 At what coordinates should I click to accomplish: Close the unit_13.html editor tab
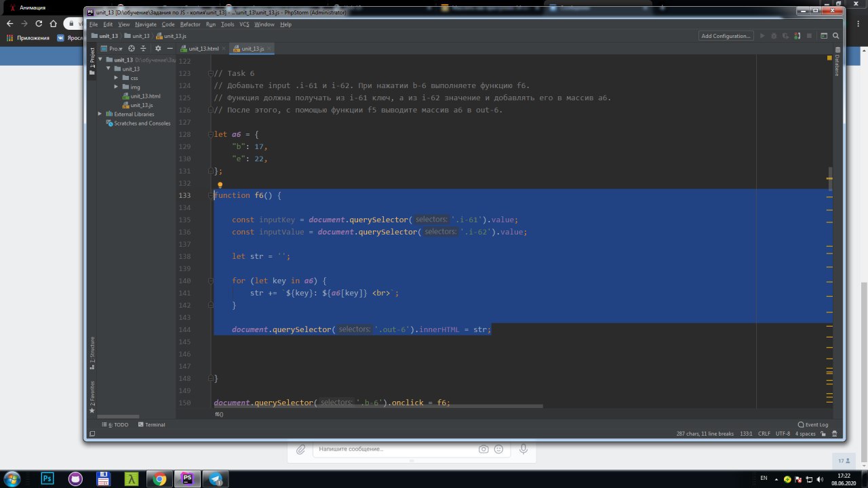(x=225, y=49)
